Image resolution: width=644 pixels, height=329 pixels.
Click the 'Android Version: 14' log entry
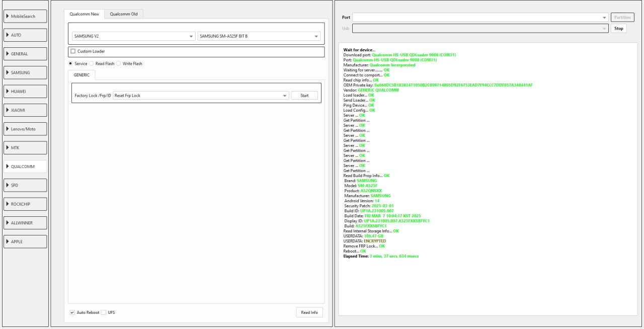[362, 201]
